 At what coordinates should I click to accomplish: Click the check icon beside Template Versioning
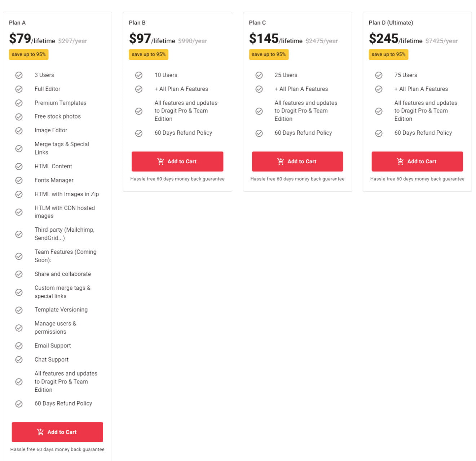point(19,310)
